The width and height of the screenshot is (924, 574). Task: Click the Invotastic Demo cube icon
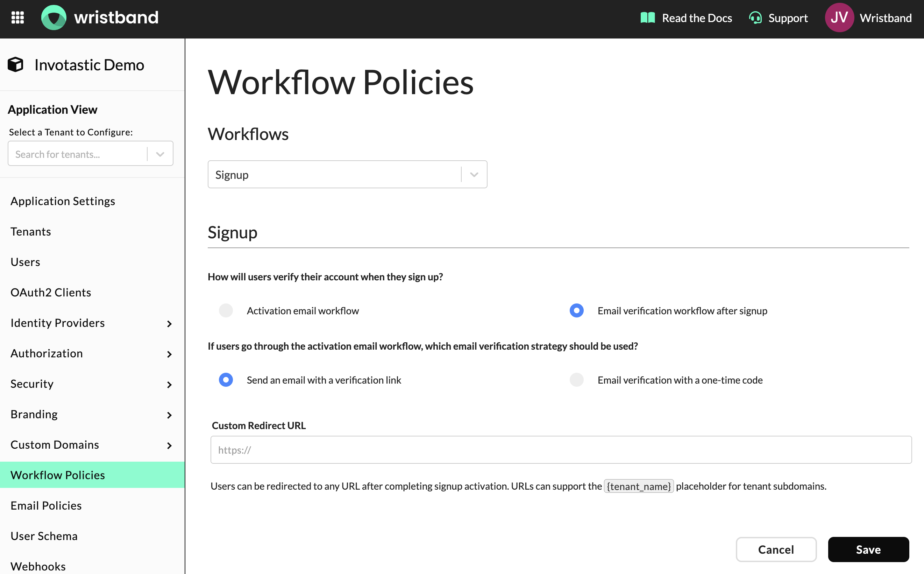click(15, 64)
